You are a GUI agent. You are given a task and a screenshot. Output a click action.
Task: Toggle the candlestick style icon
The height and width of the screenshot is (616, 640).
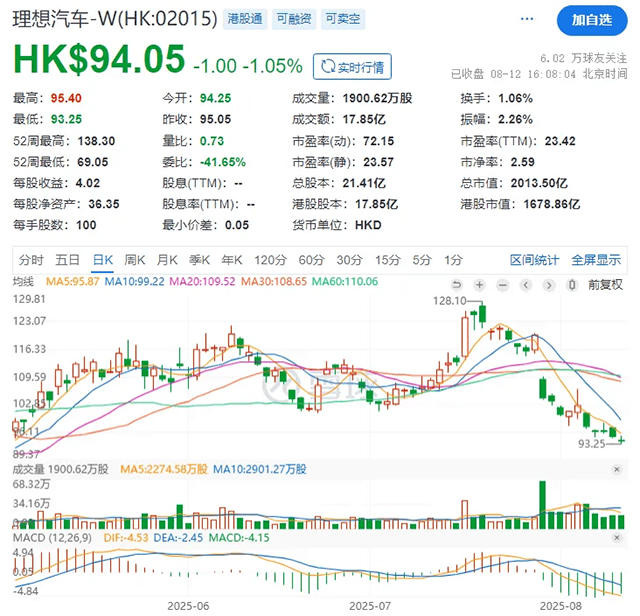[x=572, y=285]
